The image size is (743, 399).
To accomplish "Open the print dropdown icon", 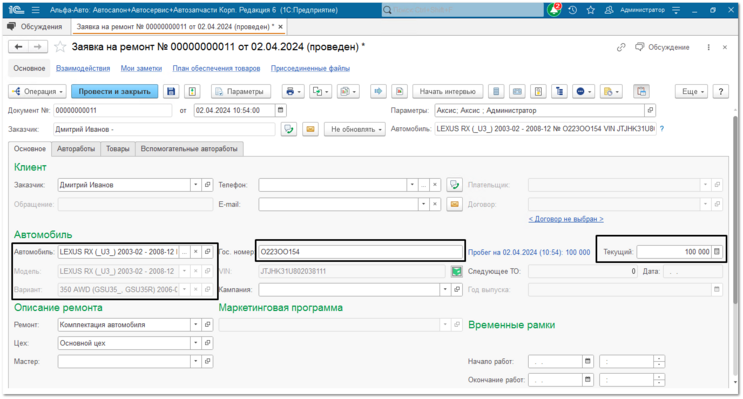I will pos(293,91).
